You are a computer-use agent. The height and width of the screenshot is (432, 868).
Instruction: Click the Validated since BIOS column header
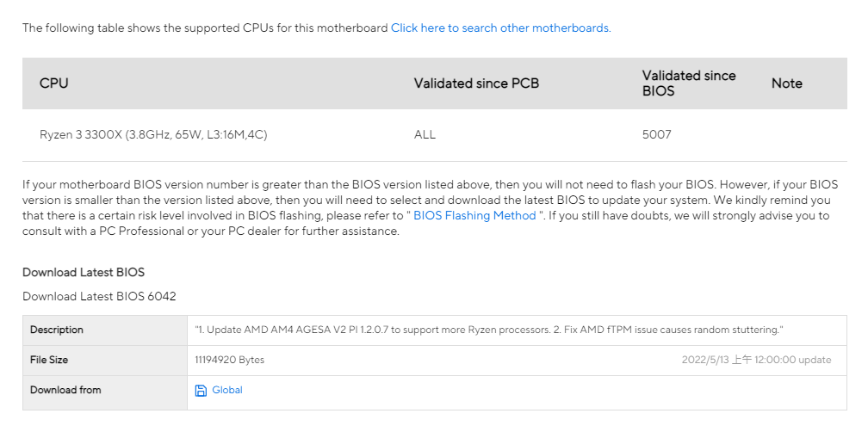coord(689,83)
